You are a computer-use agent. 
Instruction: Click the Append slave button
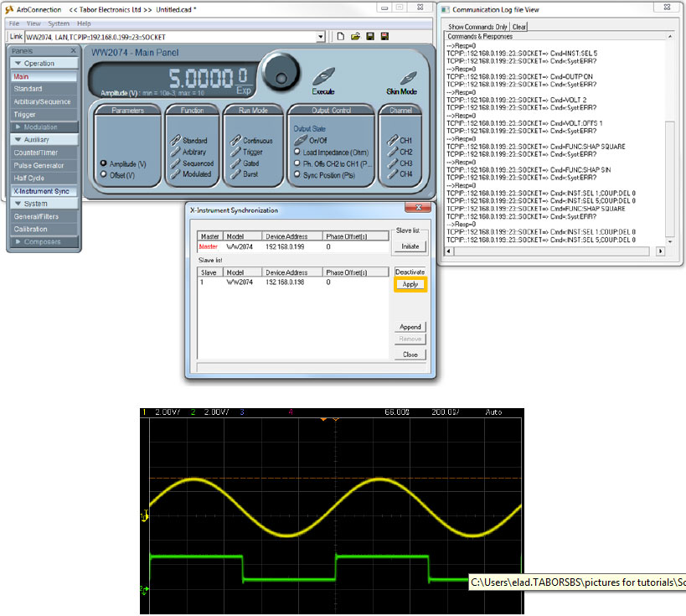pos(410,327)
